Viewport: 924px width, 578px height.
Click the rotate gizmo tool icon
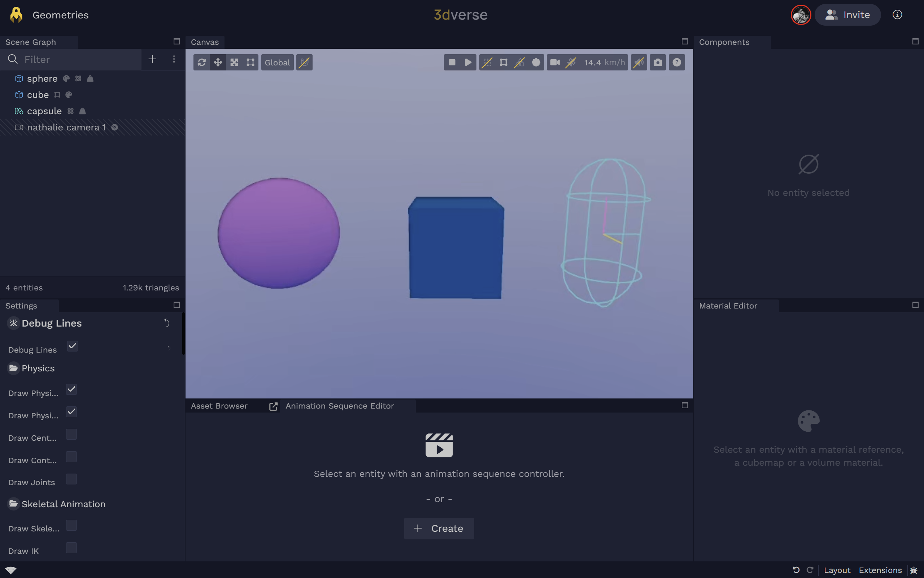(x=202, y=62)
